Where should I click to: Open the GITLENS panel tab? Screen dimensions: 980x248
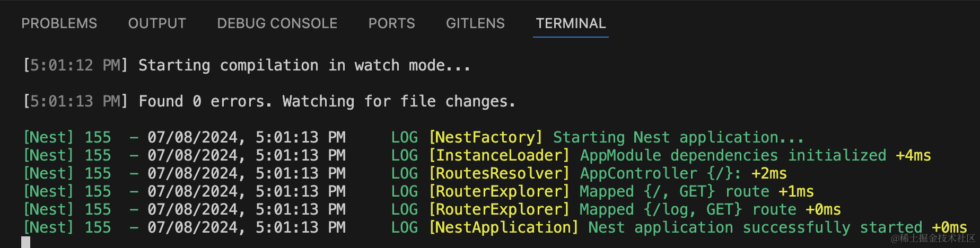pyautogui.click(x=475, y=23)
